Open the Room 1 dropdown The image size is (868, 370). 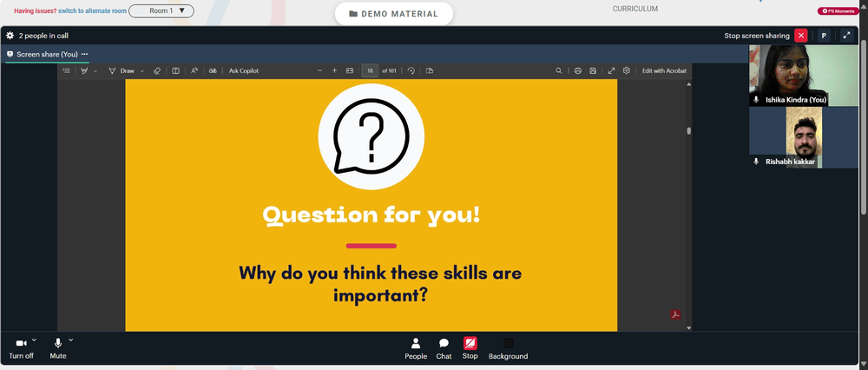point(161,10)
